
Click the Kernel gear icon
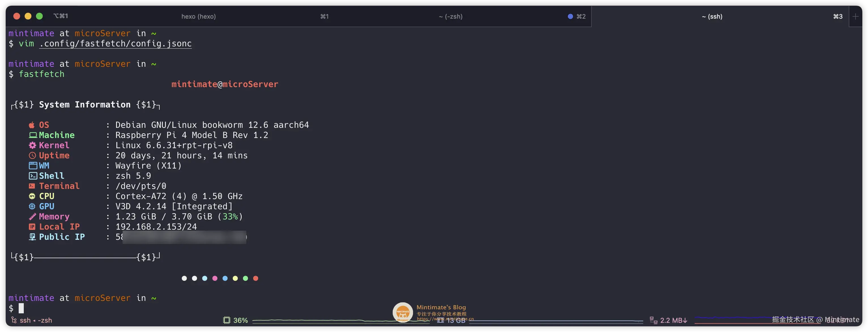pyautogui.click(x=32, y=145)
